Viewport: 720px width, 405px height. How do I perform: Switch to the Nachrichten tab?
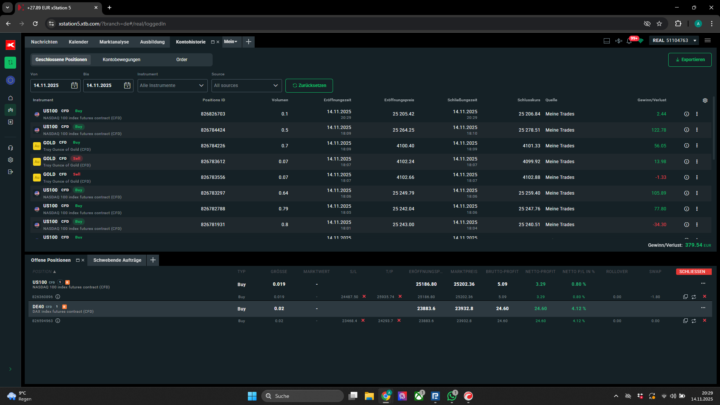pyautogui.click(x=44, y=42)
